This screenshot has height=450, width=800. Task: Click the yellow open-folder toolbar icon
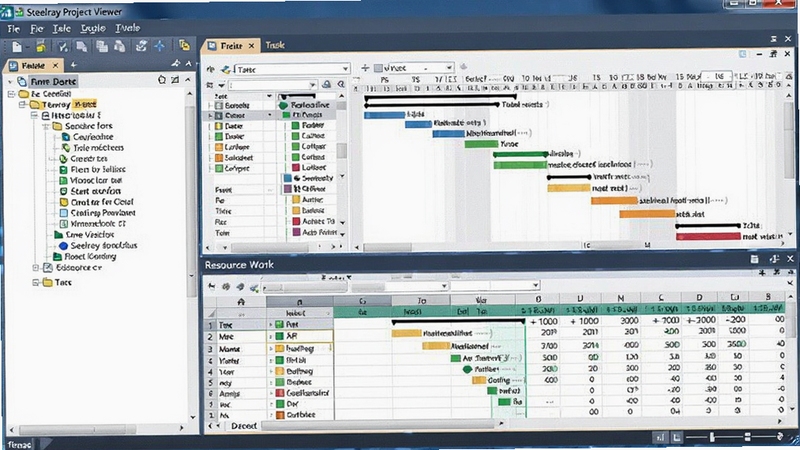(41, 47)
